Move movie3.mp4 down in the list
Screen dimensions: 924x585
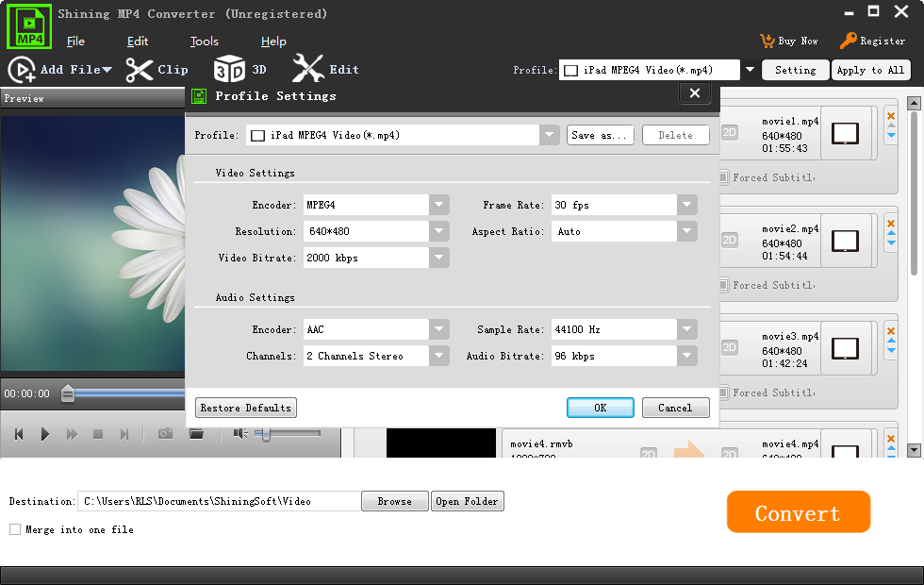[891, 351]
